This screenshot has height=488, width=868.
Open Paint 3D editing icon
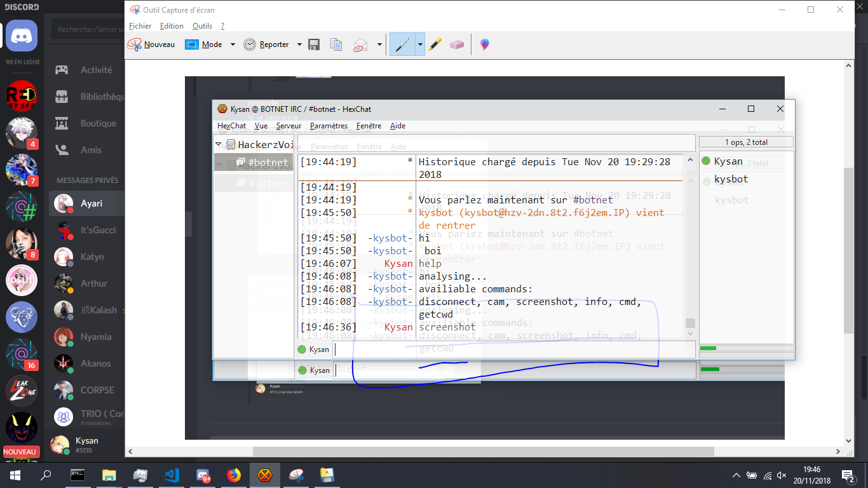pyautogui.click(x=485, y=44)
